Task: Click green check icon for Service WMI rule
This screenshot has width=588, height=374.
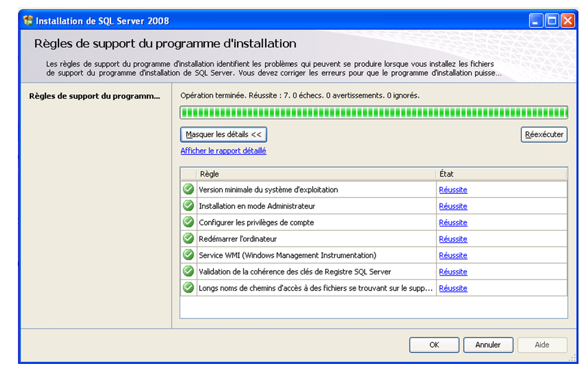Action: 188,255
